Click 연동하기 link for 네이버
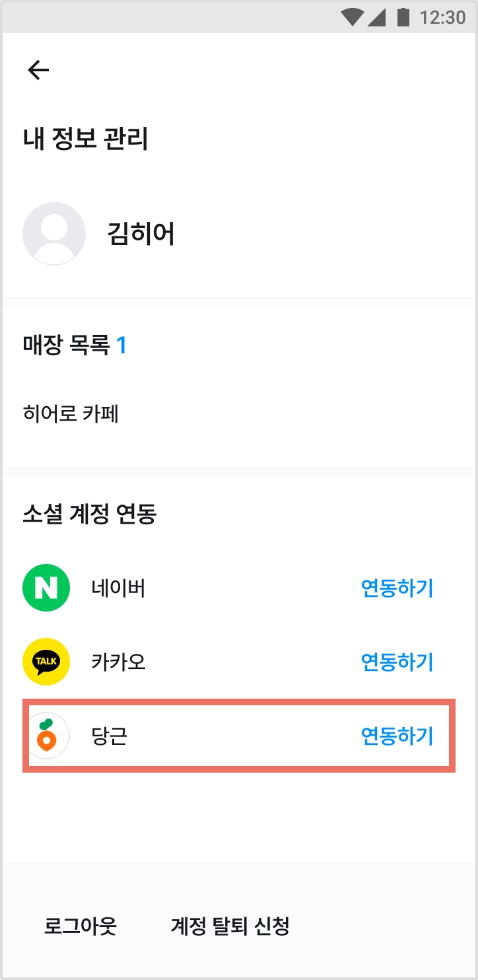Viewport: 478px width, 980px height. (x=397, y=588)
